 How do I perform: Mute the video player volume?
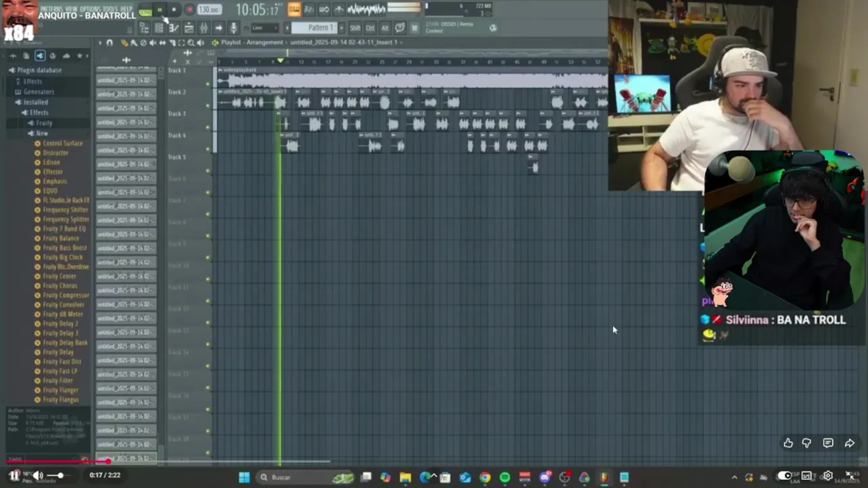[38, 476]
